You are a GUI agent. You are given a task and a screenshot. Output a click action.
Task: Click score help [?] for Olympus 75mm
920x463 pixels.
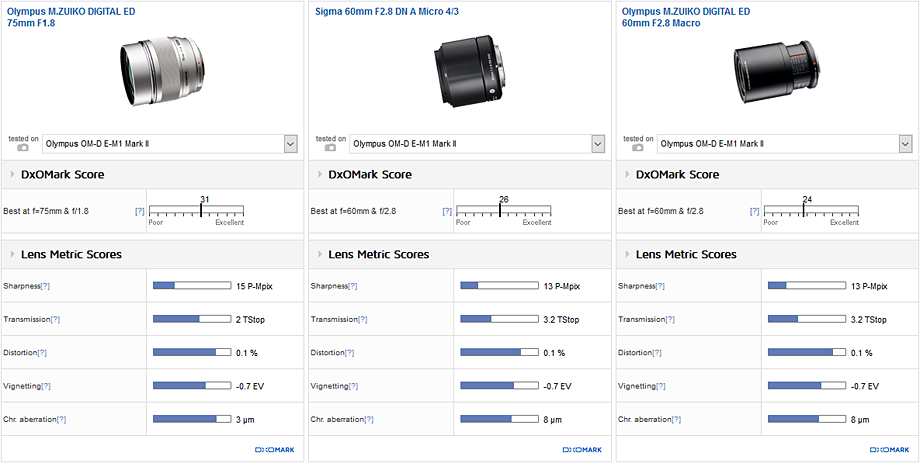pos(140,211)
